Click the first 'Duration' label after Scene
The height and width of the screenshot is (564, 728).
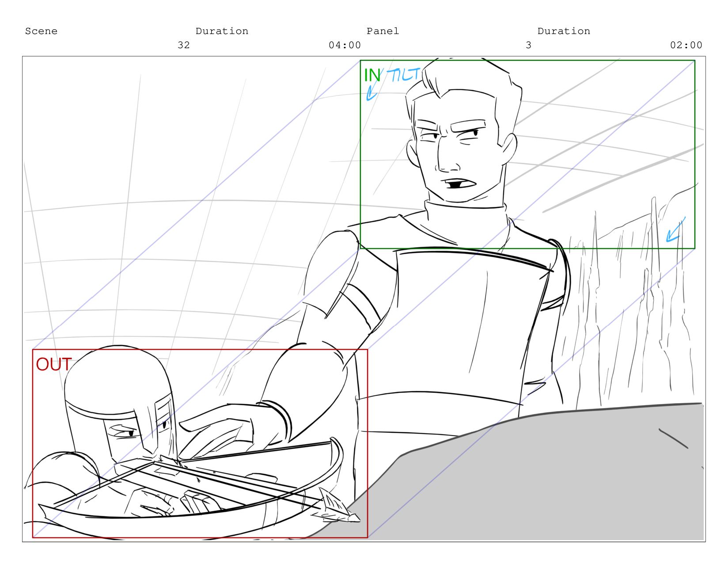tap(222, 31)
